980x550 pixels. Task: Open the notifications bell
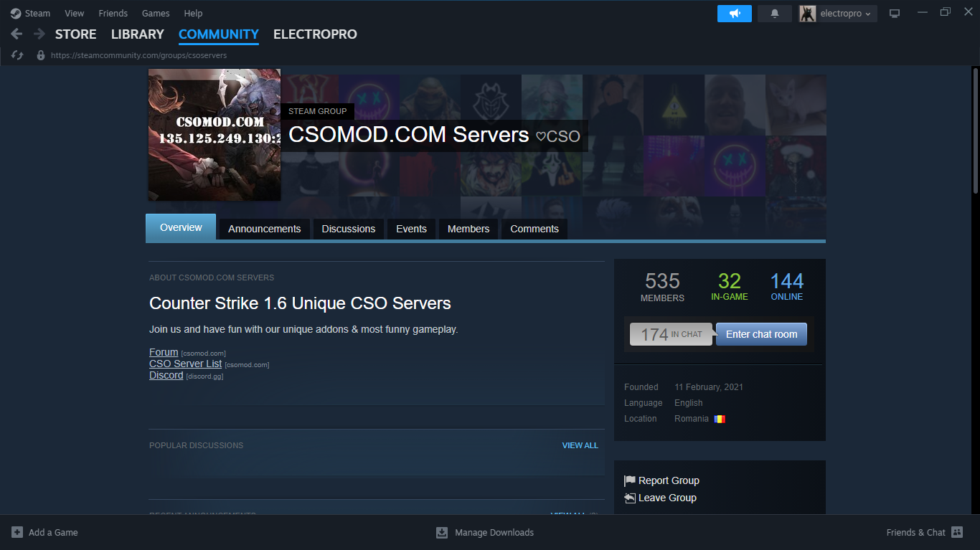point(775,14)
